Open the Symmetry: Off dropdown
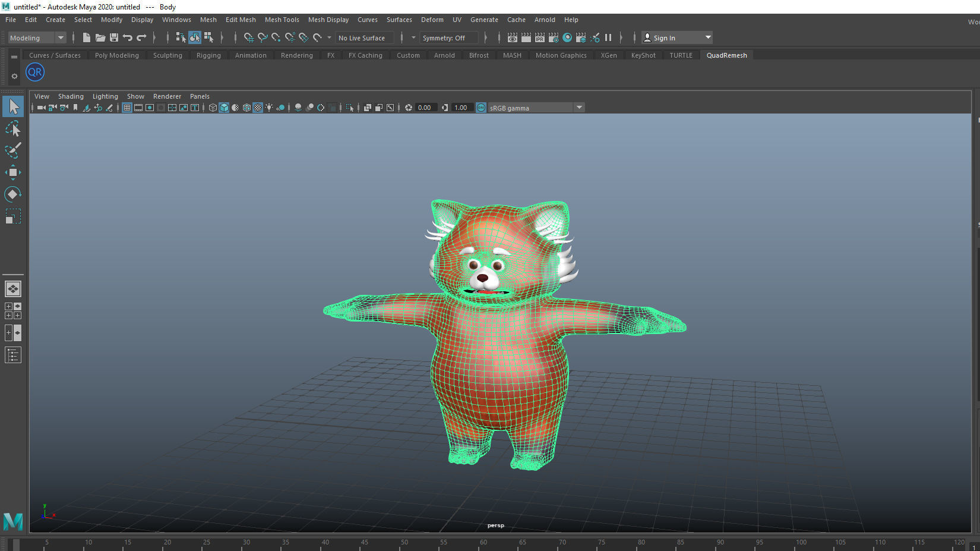This screenshot has width=980, height=551. click(x=448, y=38)
